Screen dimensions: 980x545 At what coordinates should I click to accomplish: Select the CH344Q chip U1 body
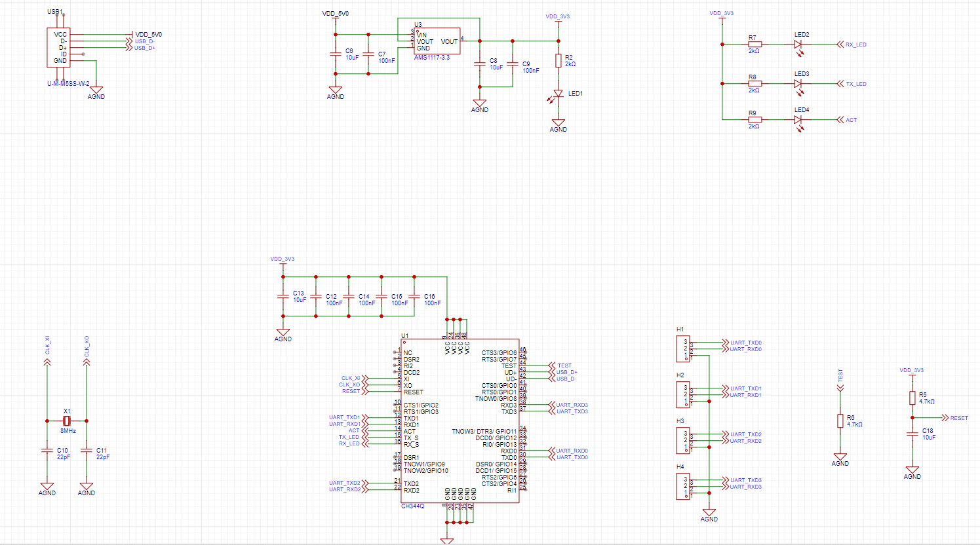(460, 421)
